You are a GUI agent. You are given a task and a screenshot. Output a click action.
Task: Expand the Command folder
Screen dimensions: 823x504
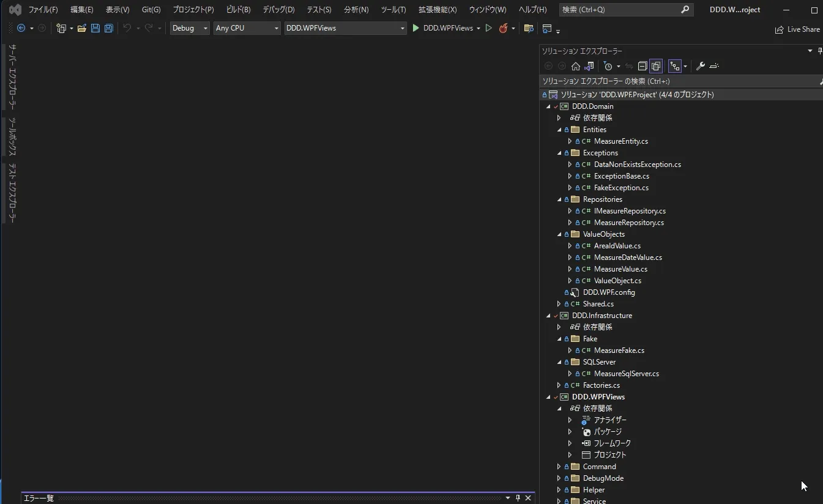tap(559, 467)
